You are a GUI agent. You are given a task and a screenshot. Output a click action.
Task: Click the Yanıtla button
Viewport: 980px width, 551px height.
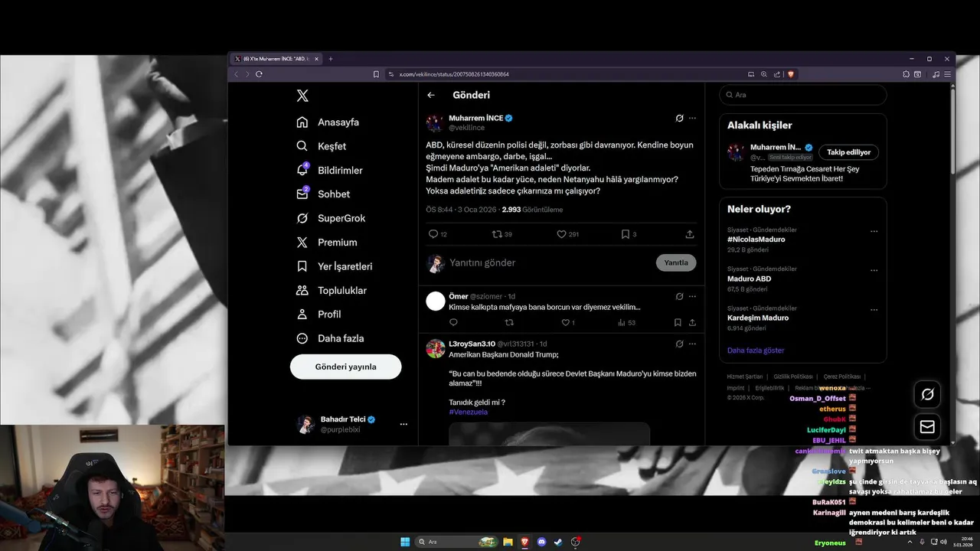click(x=676, y=262)
